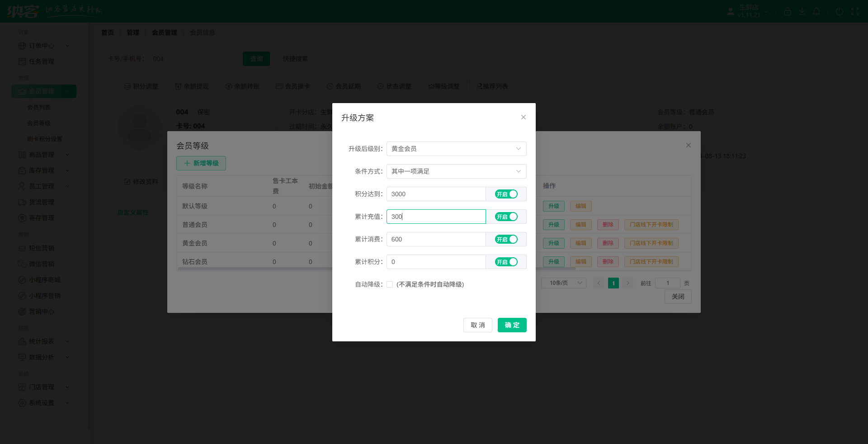Open the 升级后级别 dropdown
Viewport: 868px width, 444px height.
click(456, 149)
